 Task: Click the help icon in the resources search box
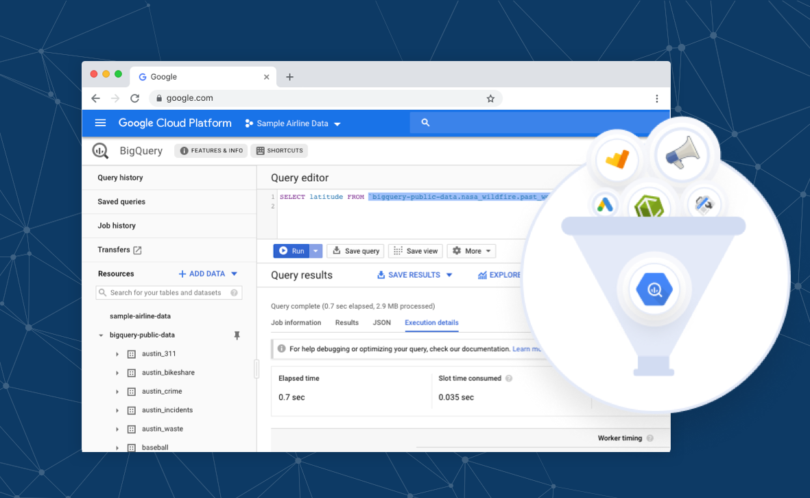[x=234, y=293]
